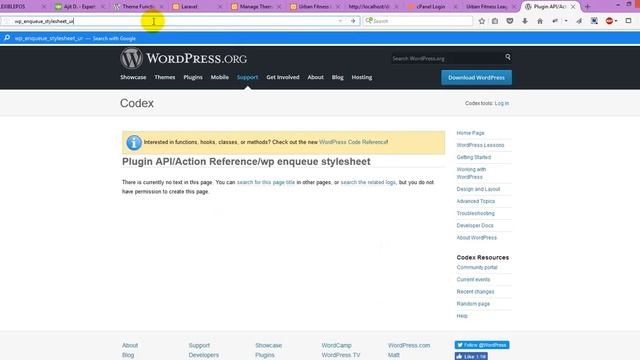Viewport: 640px width, 360px height.
Task: Switch to the Ajit D. - Expert tab
Action: click(80, 7)
